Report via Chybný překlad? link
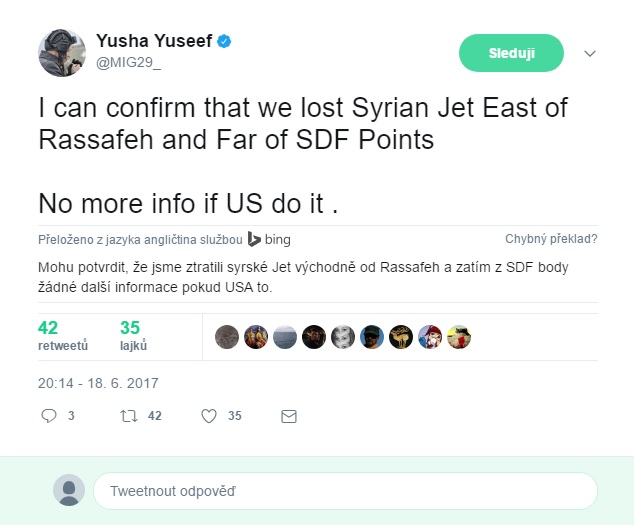Image resolution: width=634 pixels, height=525 pixels. 551,239
